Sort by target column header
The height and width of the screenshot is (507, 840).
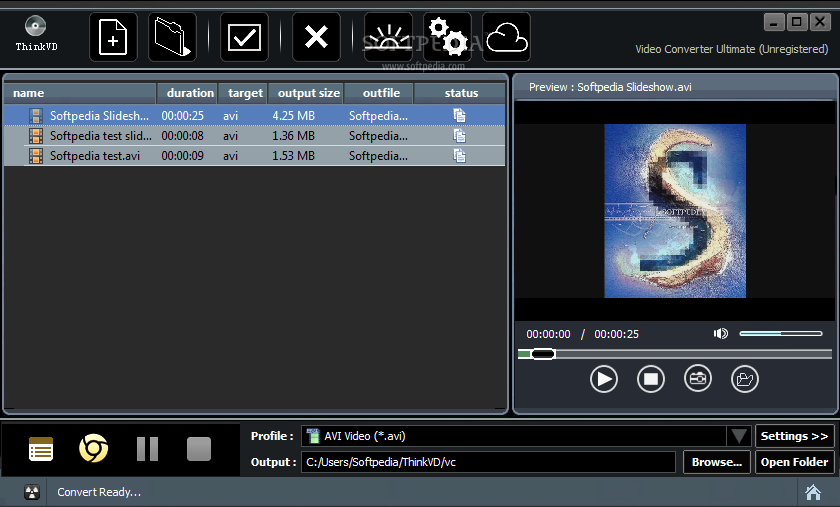pyautogui.click(x=243, y=93)
